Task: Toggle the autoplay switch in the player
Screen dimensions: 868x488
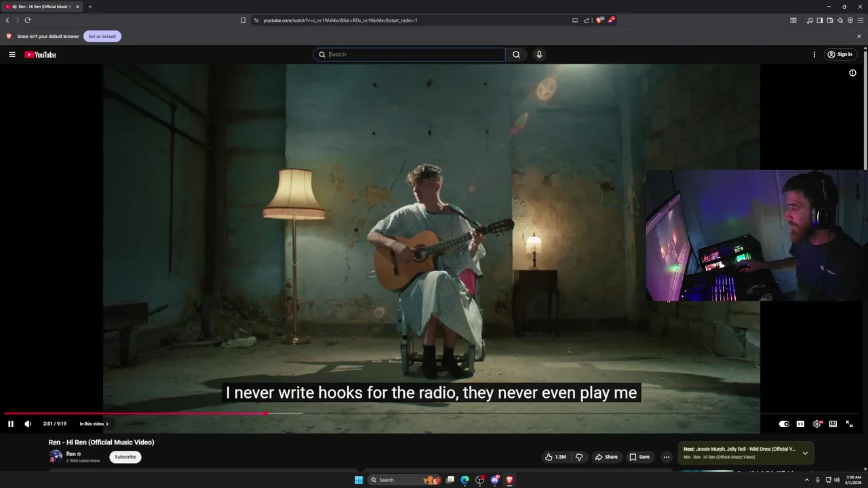Action: click(784, 424)
